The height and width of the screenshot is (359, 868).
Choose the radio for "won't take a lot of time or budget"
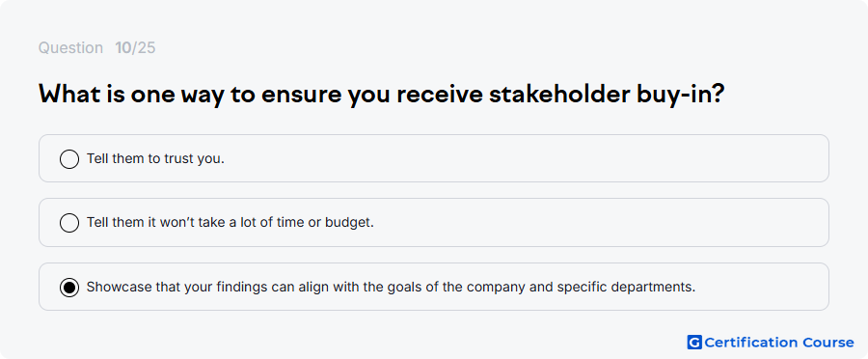click(x=69, y=223)
